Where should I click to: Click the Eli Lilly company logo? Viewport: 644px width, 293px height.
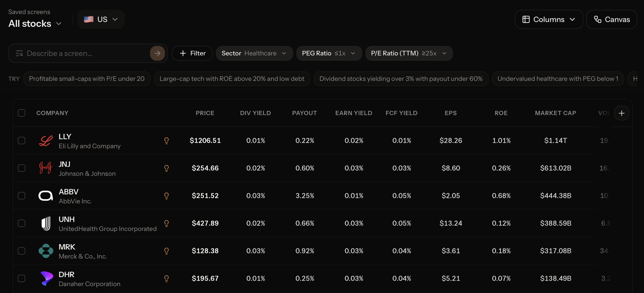[x=46, y=141]
